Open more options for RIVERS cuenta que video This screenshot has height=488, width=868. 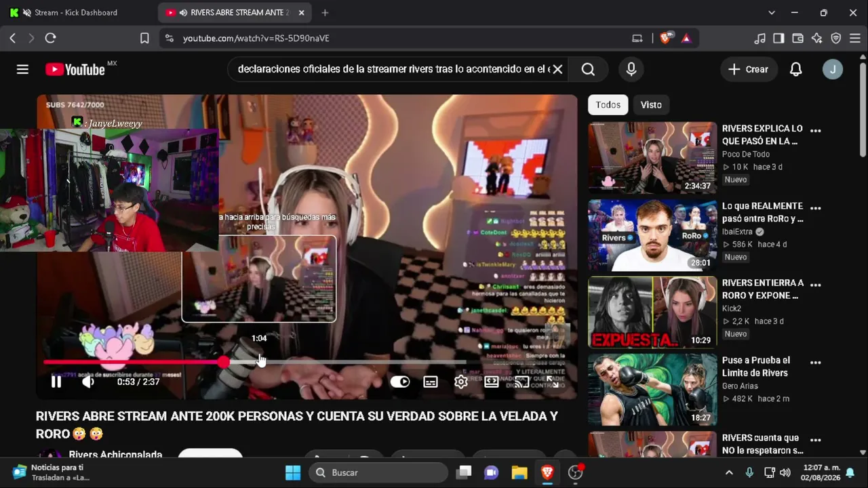coord(816,439)
